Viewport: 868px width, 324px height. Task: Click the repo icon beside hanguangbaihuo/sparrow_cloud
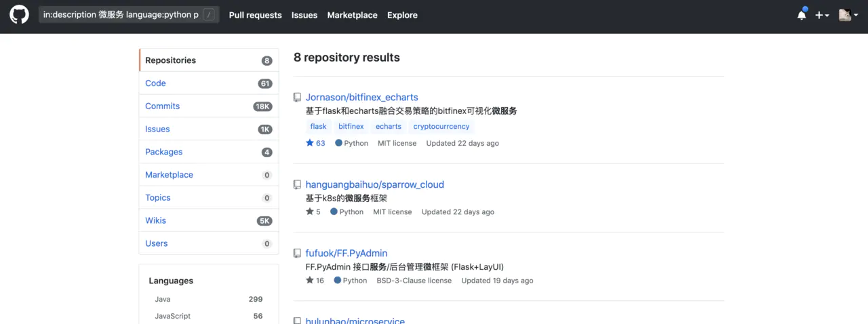tap(297, 185)
